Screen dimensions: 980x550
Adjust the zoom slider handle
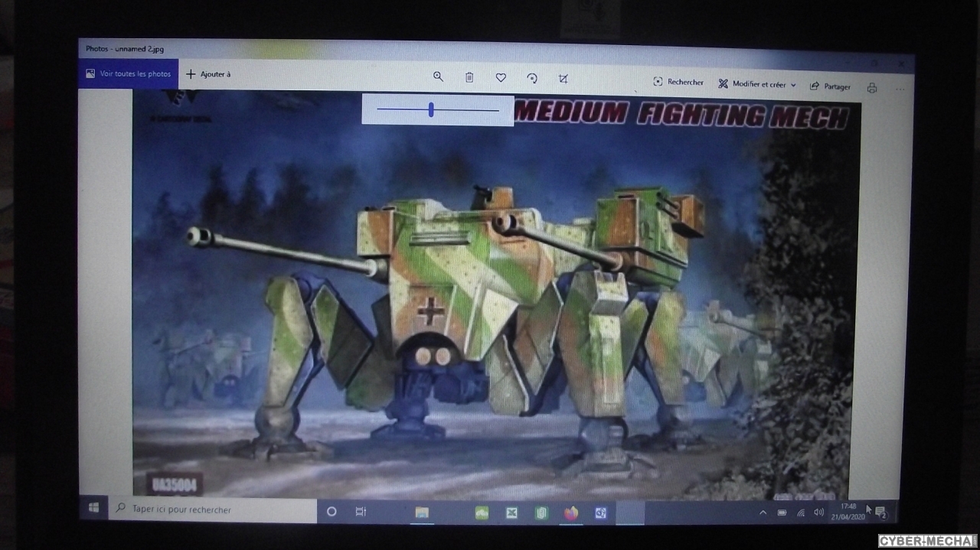coord(431,110)
